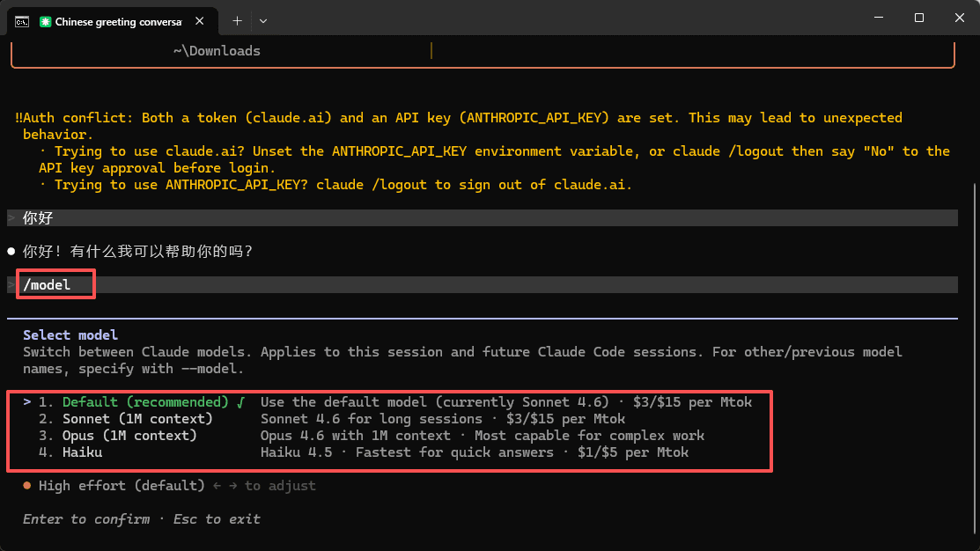Click the terminal icon in the tab
980x551 pixels.
pos(22,22)
